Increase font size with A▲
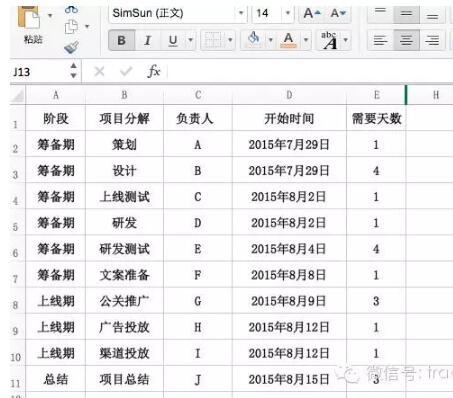 coord(312,13)
